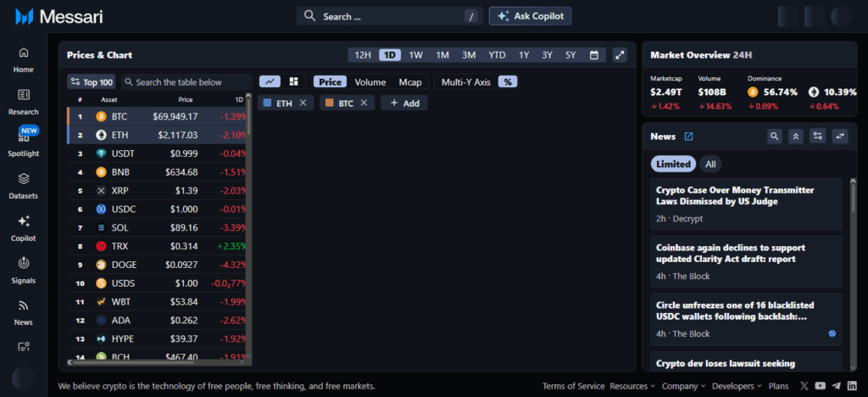The width and height of the screenshot is (868, 397).
Task: Open the Top 100 filter dropdown
Action: pos(92,82)
